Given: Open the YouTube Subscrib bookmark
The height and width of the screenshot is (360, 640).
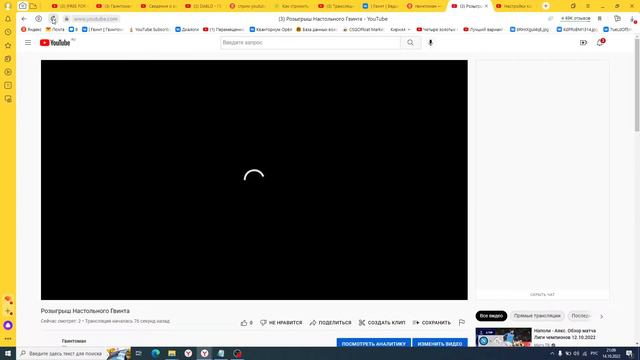Looking at the screenshot, I should pyautogui.click(x=149, y=29).
